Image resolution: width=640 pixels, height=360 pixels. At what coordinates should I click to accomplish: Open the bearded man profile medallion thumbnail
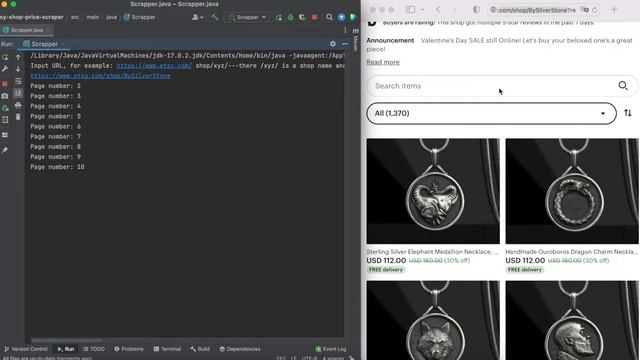pyautogui.click(x=572, y=320)
